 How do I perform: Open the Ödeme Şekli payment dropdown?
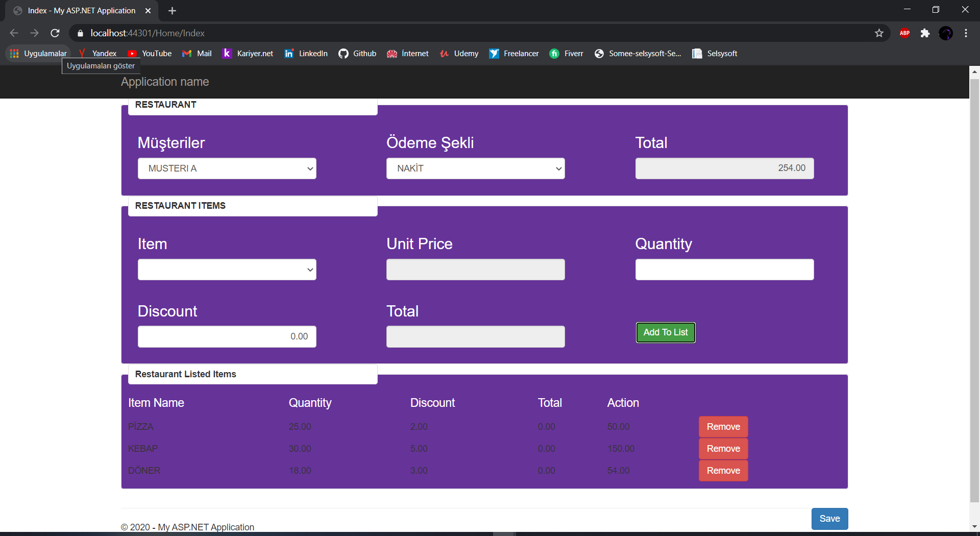click(475, 168)
